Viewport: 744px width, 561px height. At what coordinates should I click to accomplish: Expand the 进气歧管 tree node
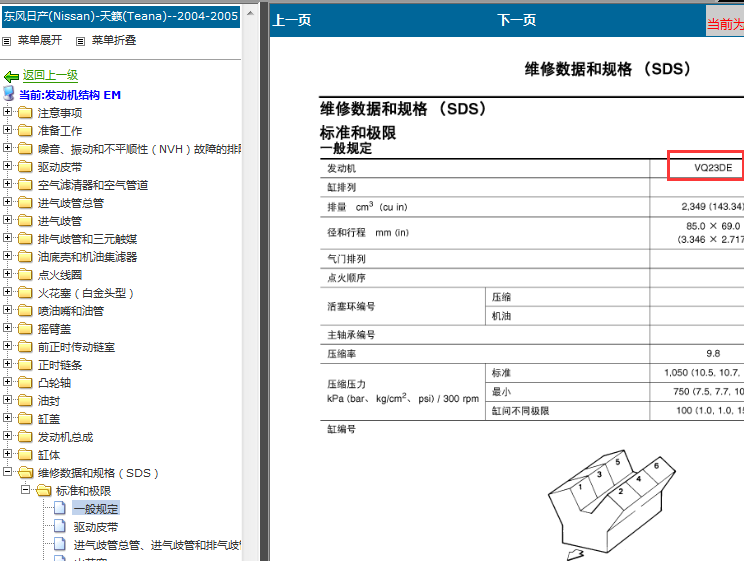click(x=8, y=219)
